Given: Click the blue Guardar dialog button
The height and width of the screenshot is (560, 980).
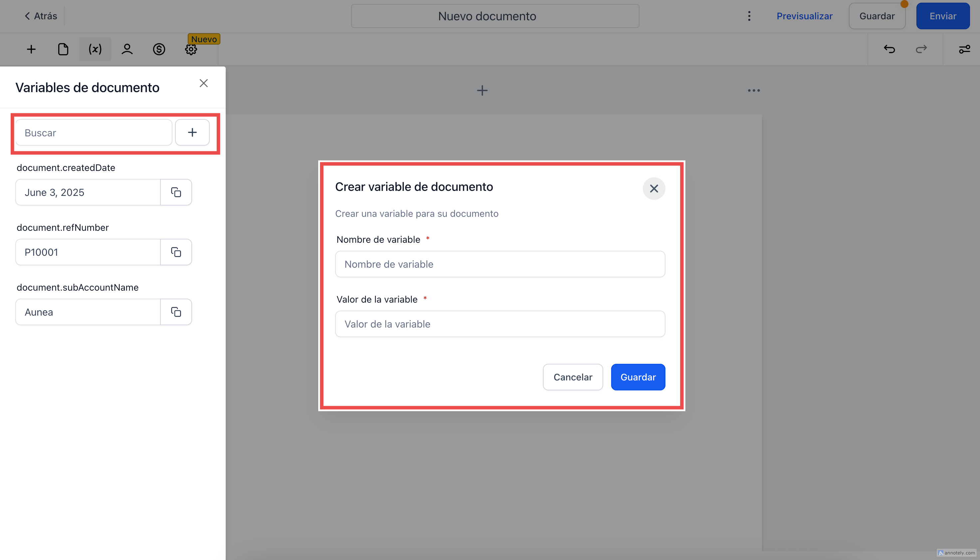Looking at the screenshot, I should 638,377.
